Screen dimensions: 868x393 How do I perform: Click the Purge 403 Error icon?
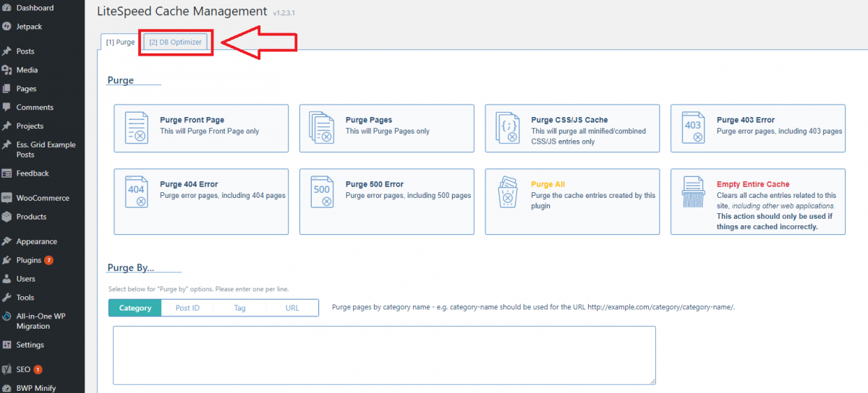[x=693, y=129]
